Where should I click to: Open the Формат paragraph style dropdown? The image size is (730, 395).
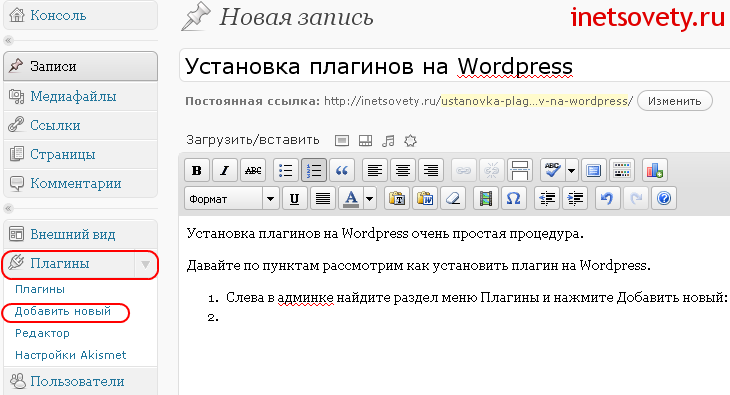[x=232, y=199]
